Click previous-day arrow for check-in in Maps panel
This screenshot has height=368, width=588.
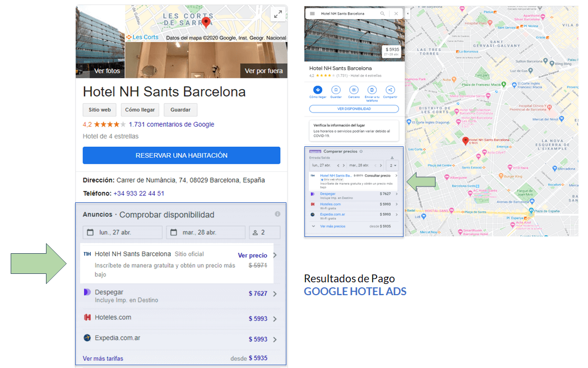[338, 165]
